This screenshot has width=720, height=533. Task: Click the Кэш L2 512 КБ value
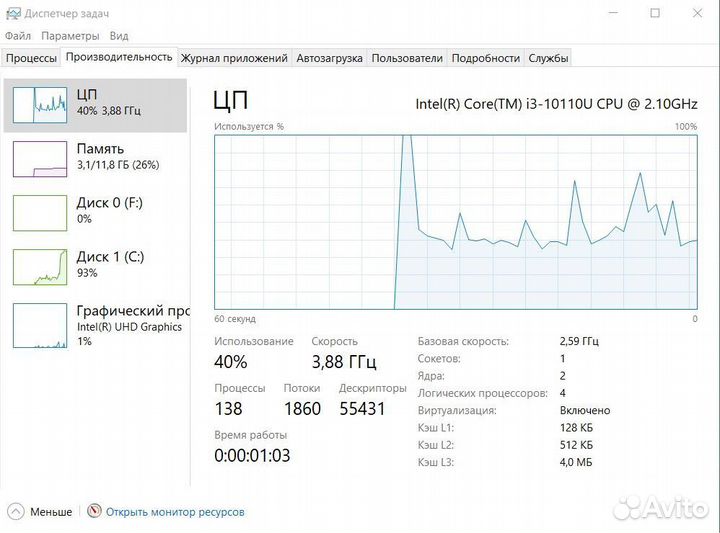pos(576,445)
